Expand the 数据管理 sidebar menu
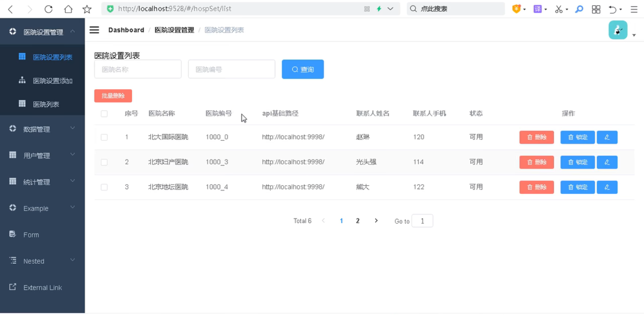The width and height of the screenshot is (644, 315). (x=42, y=129)
